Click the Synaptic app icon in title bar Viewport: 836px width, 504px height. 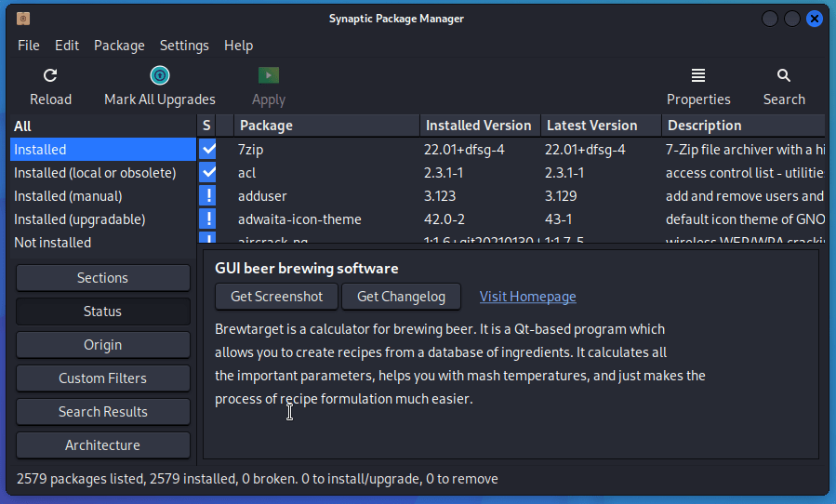coord(23,19)
